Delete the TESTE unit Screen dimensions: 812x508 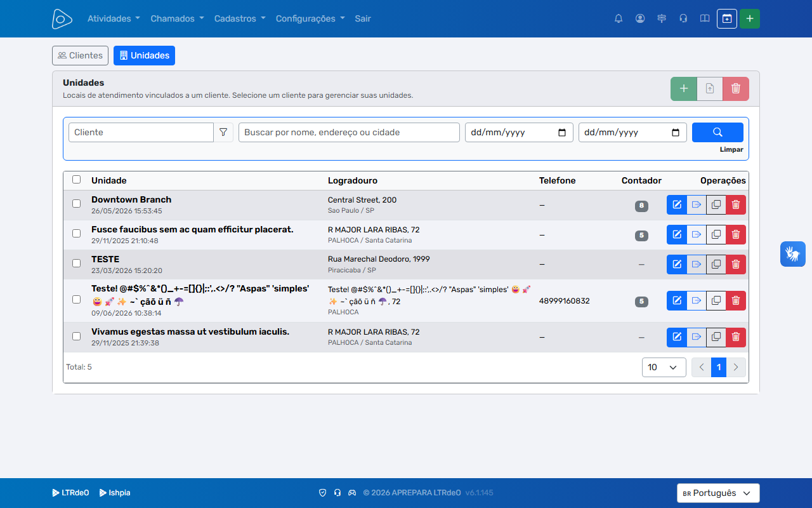click(736, 264)
